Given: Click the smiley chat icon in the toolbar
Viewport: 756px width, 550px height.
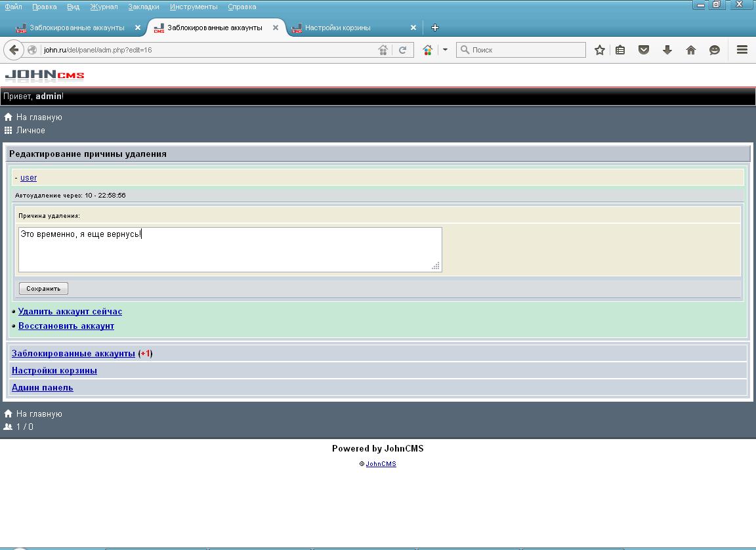Looking at the screenshot, I should pyautogui.click(x=715, y=50).
